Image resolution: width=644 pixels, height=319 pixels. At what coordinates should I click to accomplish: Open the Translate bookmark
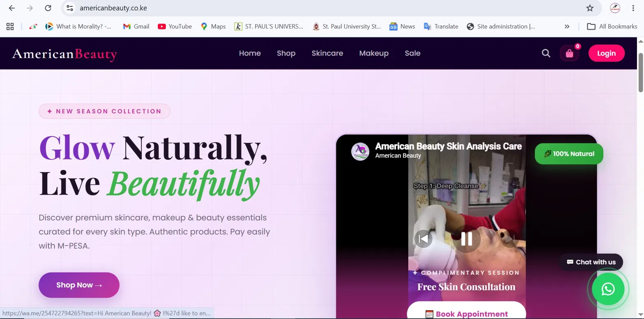coord(441,26)
